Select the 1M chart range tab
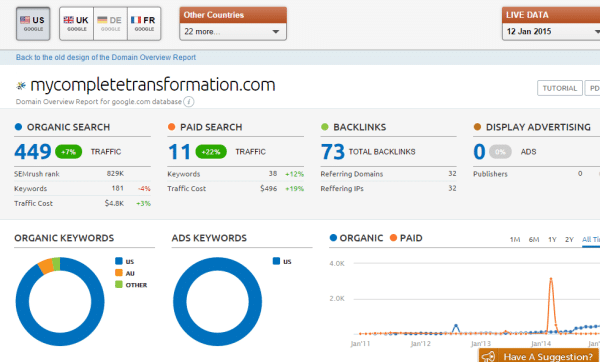 515,240
